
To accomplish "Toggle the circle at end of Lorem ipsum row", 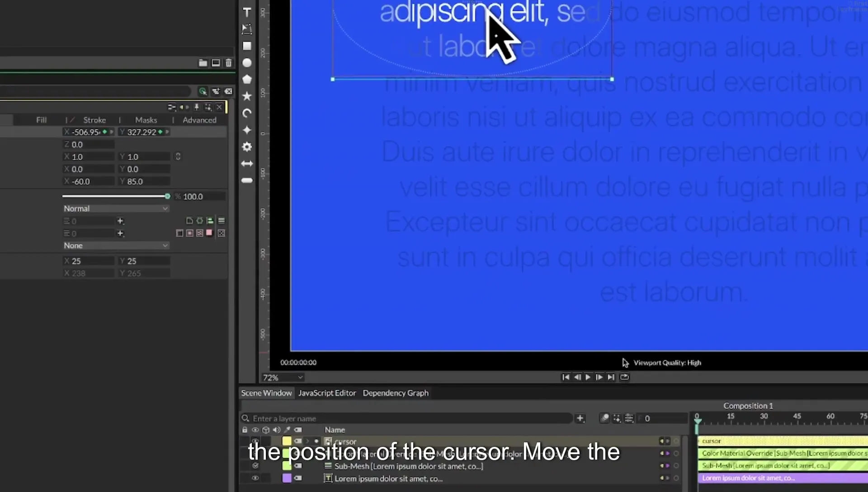I will coord(677,478).
